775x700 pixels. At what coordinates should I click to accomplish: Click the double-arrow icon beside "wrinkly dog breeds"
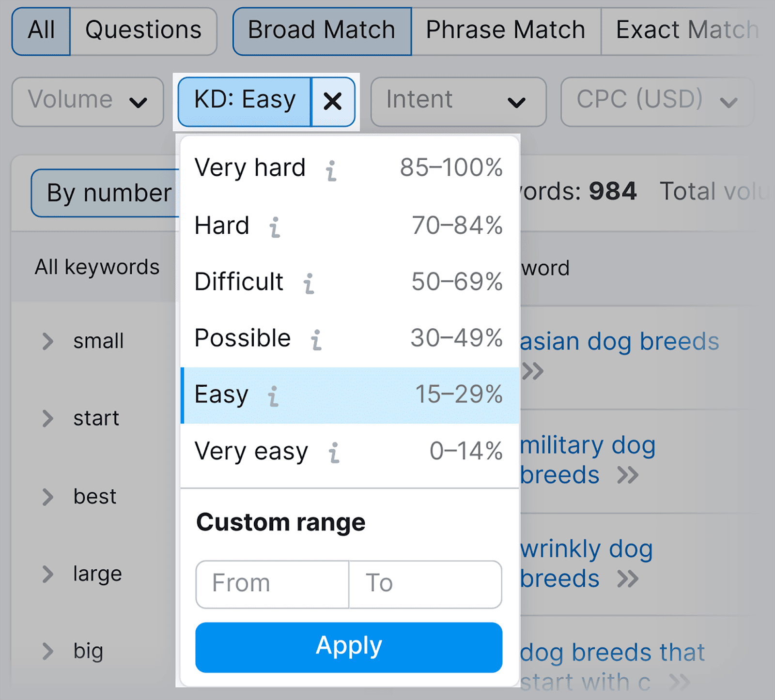628,578
